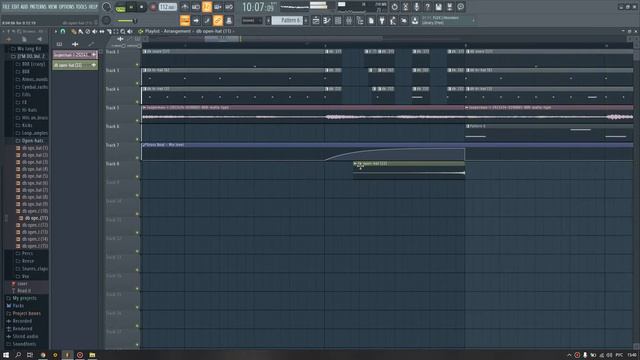Click the master pitch knob
Image resolution: width=640 pixels, height=360 pixels.
coord(106,20)
